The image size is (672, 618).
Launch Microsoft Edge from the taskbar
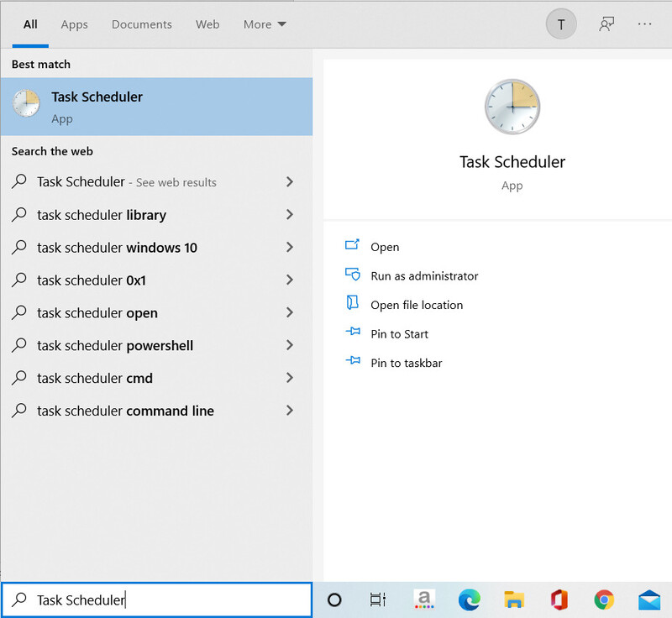[x=470, y=600]
